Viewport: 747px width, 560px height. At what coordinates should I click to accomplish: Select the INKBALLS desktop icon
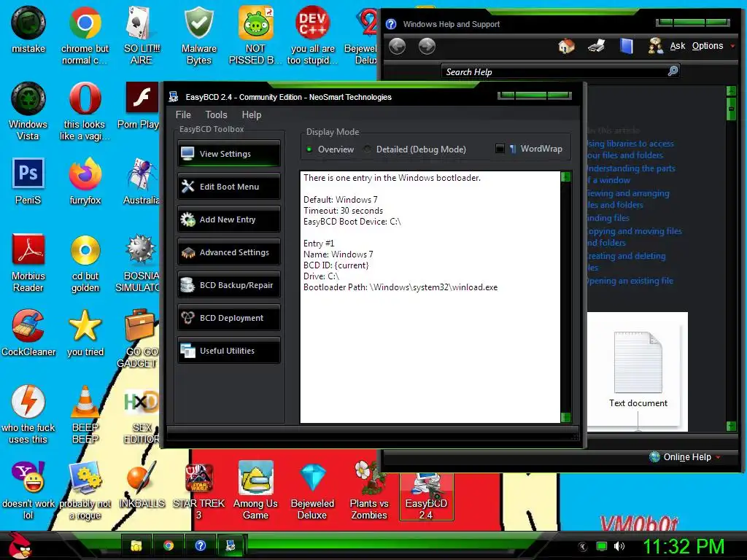142,485
